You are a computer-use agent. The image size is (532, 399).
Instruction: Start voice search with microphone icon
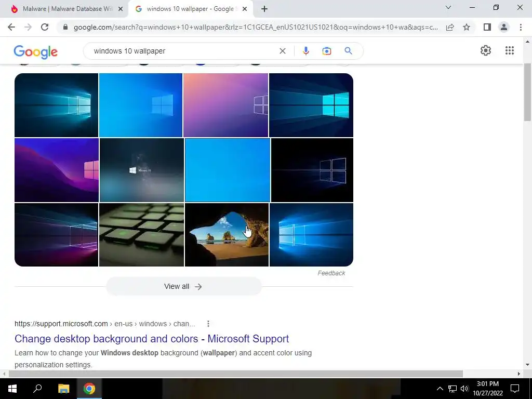pos(305,51)
